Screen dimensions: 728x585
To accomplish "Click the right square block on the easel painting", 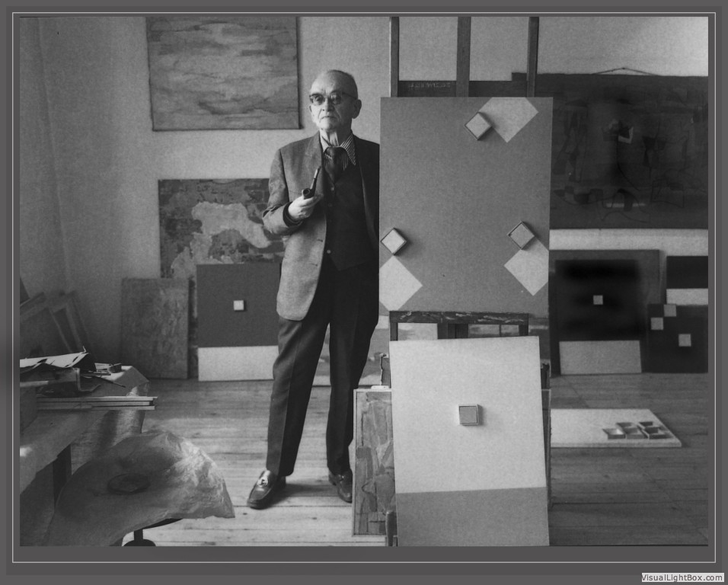I will [x=521, y=235].
